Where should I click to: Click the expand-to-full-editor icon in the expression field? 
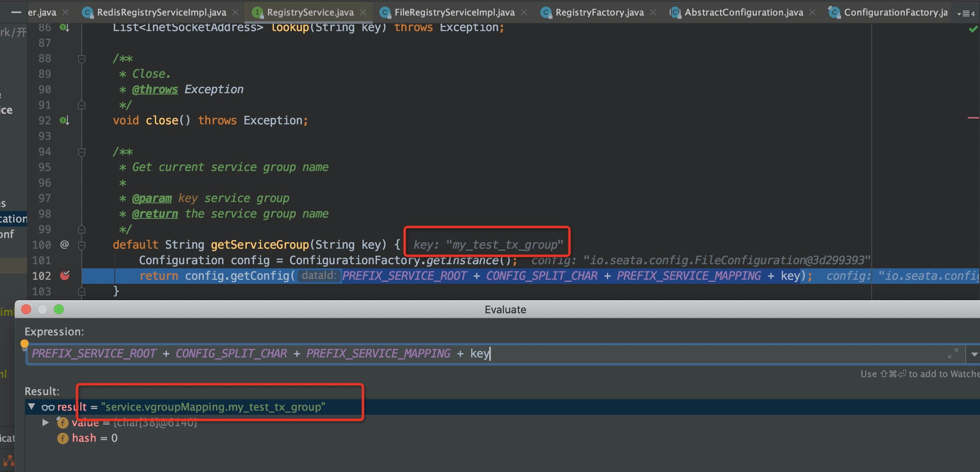pyautogui.click(x=954, y=353)
